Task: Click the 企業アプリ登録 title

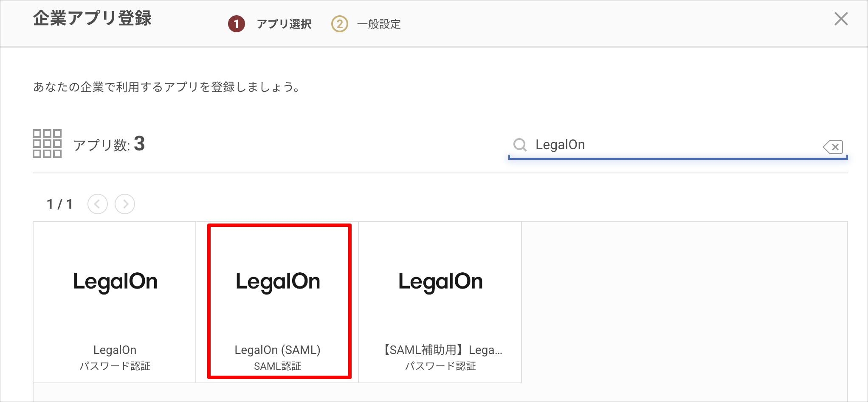Action: coord(92,18)
